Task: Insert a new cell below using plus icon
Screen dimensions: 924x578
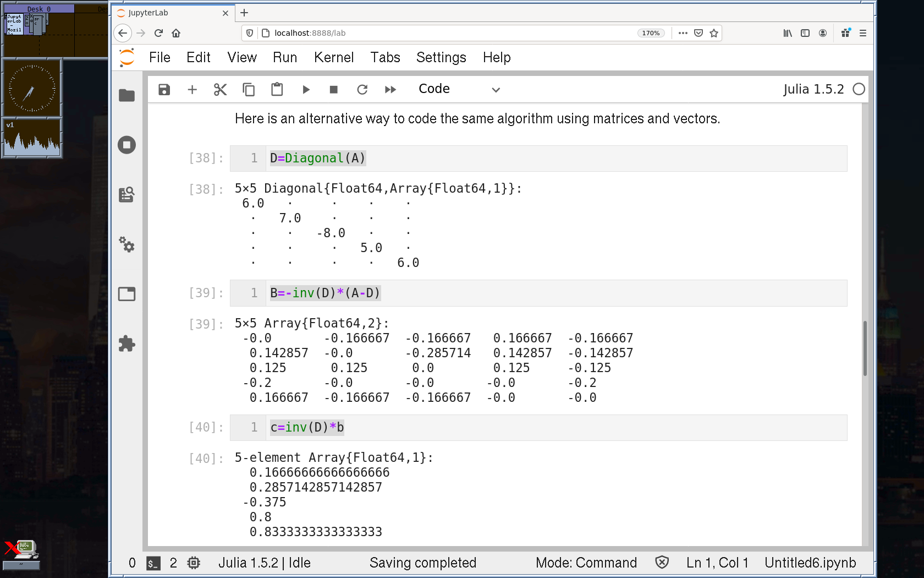Action: (x=192, y=90)
